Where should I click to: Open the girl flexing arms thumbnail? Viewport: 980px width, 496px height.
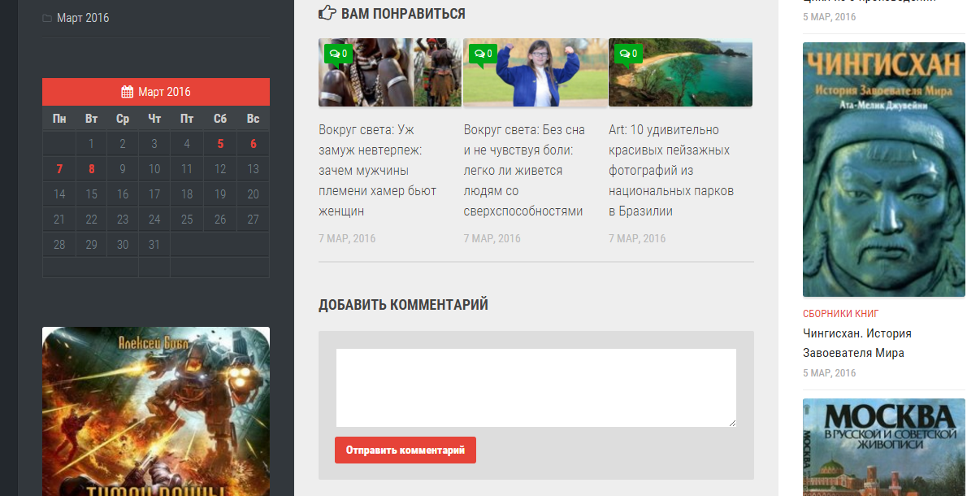click(x=536, y=72)
